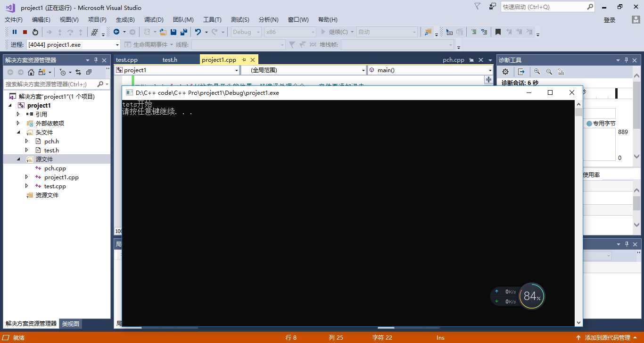Collapse all items in Solution Explorer
Image resolution: width=644 pixels, height=343 pixels.
coord(89,72)
